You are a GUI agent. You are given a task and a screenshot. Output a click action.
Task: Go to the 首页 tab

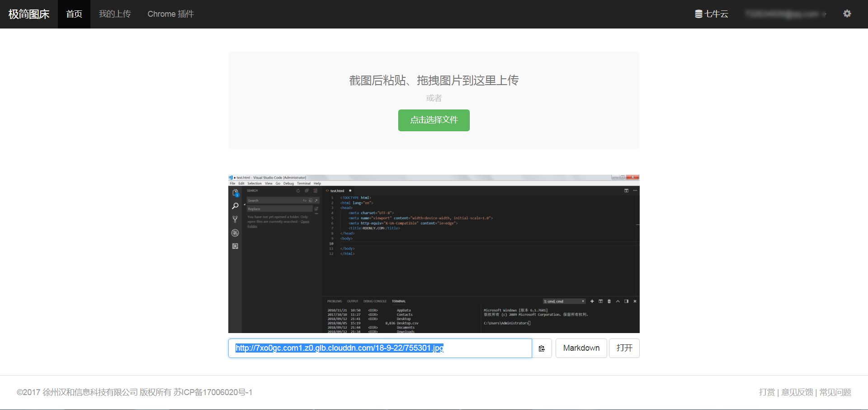74,14
